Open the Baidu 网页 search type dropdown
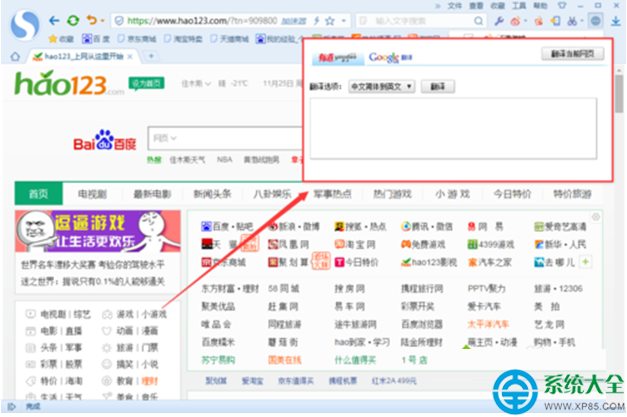Screen dimensions: 627x417 click(165, 137)
